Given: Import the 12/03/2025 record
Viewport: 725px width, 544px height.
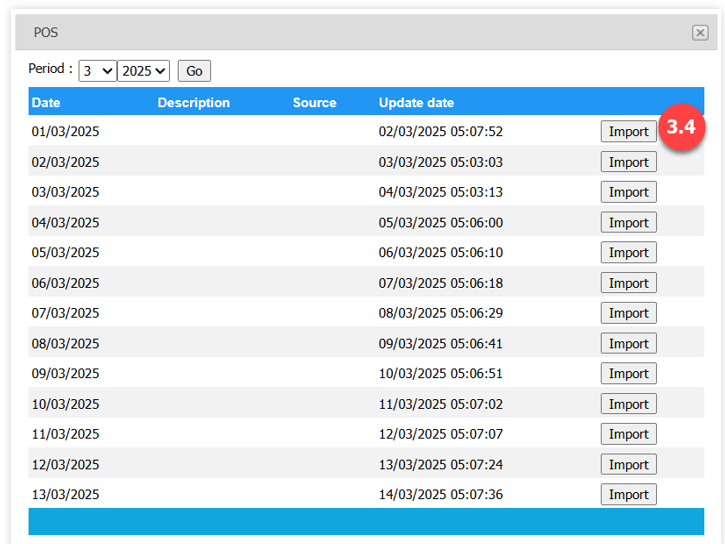Looking at the screenshot, I should [628, 464].
